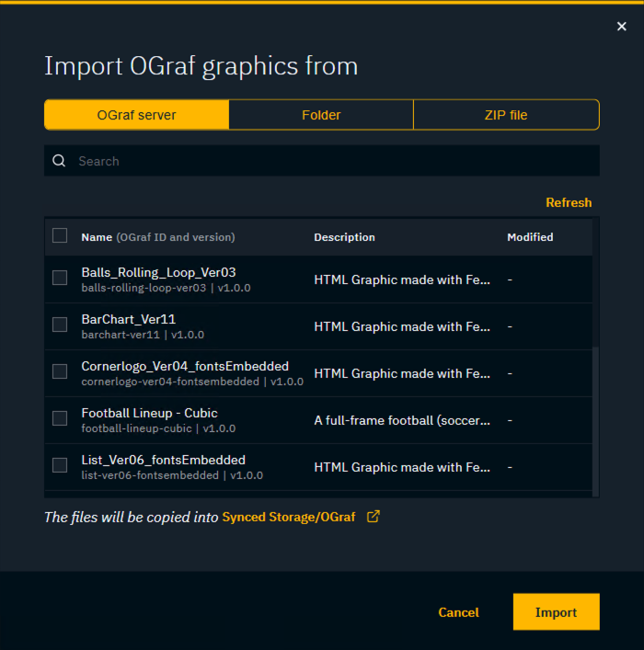Focus the Search input field

[322, 161]
